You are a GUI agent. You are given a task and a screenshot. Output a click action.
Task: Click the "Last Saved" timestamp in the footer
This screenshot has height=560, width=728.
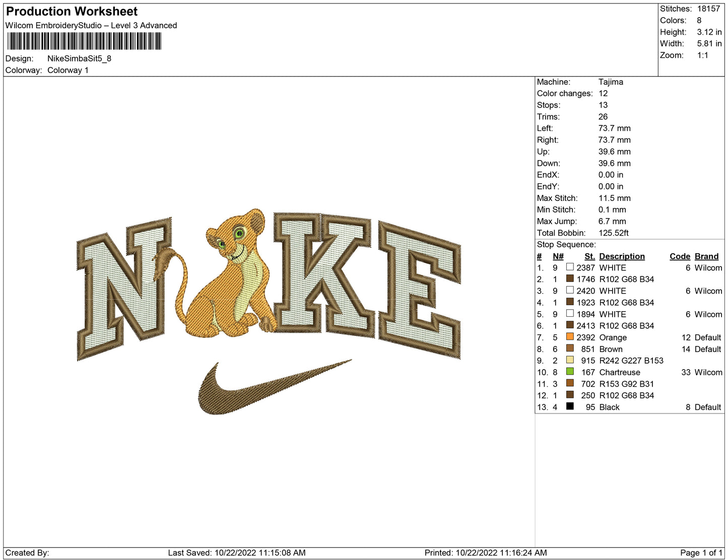[237, 553]
